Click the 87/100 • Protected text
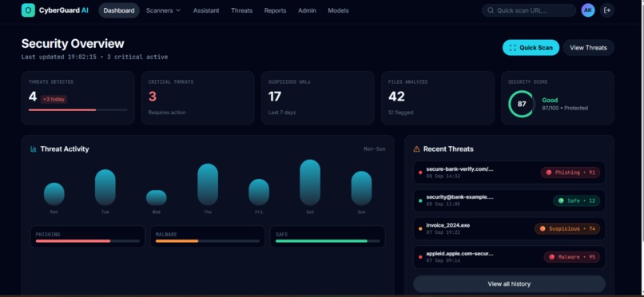The height and width of the screenshot is (297, 644). 565,109
